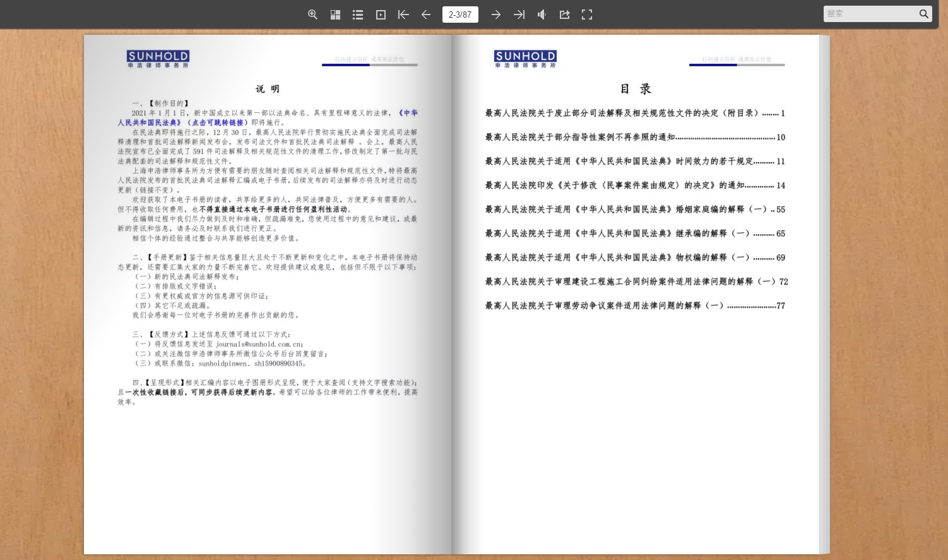Go to the next page
The width and height of the screenshot is (948, 560).
click(x=496, y=15)
